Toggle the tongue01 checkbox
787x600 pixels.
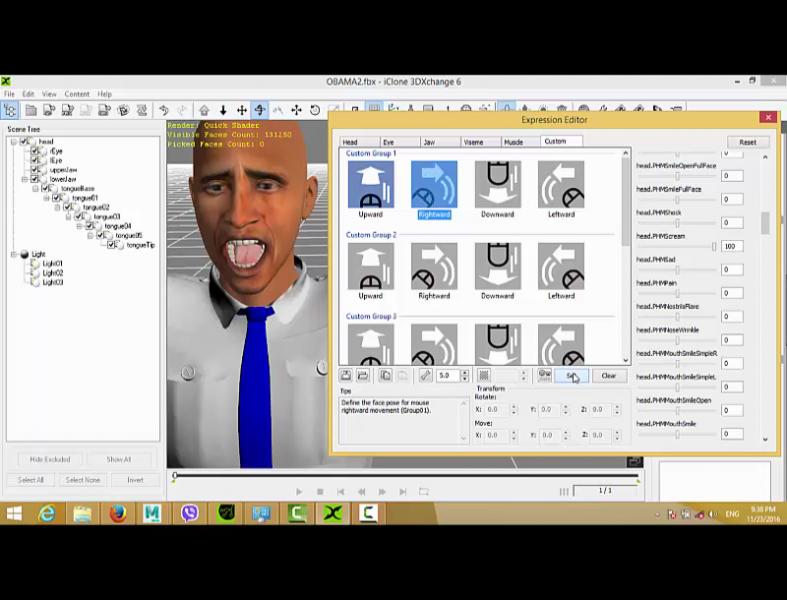(x=57, y=198)
